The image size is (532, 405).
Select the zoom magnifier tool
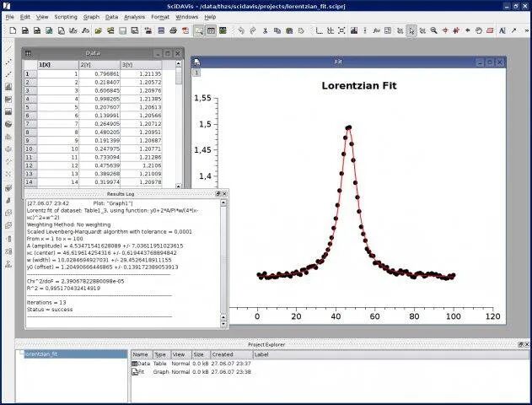pyautogui.click(x=433, y=30)
